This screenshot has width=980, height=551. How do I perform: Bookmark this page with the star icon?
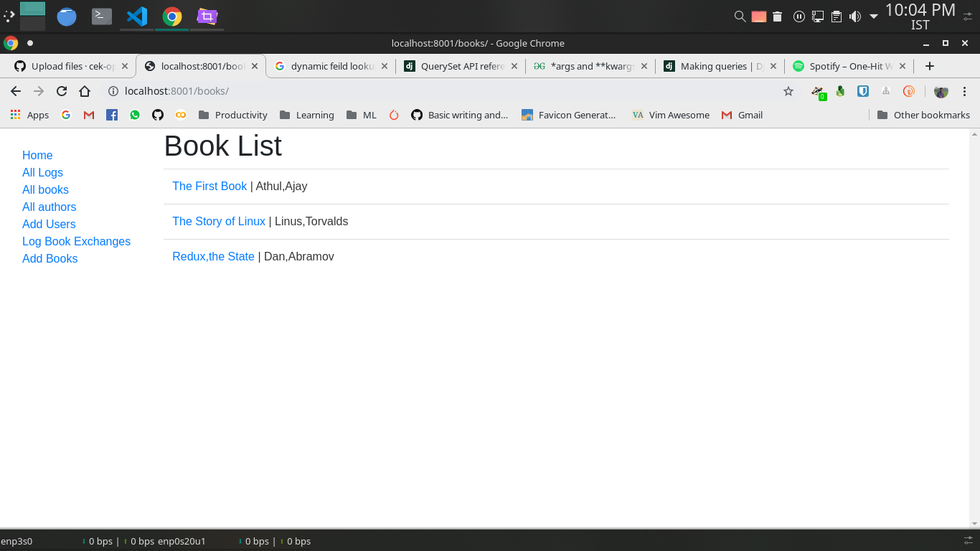point(788,91)
